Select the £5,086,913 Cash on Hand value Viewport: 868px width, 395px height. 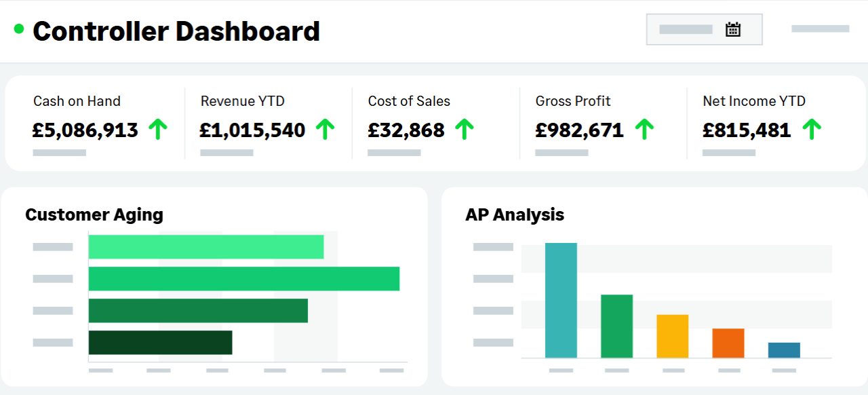[x=85, y=130]
